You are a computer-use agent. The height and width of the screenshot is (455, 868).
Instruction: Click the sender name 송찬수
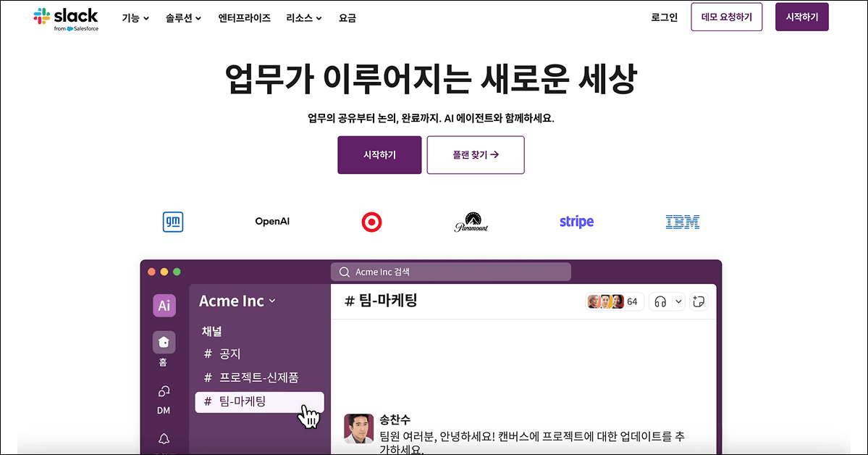point(395,419)
